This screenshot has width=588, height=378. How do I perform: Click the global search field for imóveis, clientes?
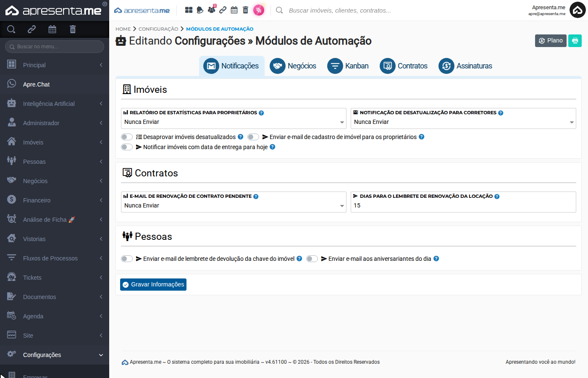point(340,10)
